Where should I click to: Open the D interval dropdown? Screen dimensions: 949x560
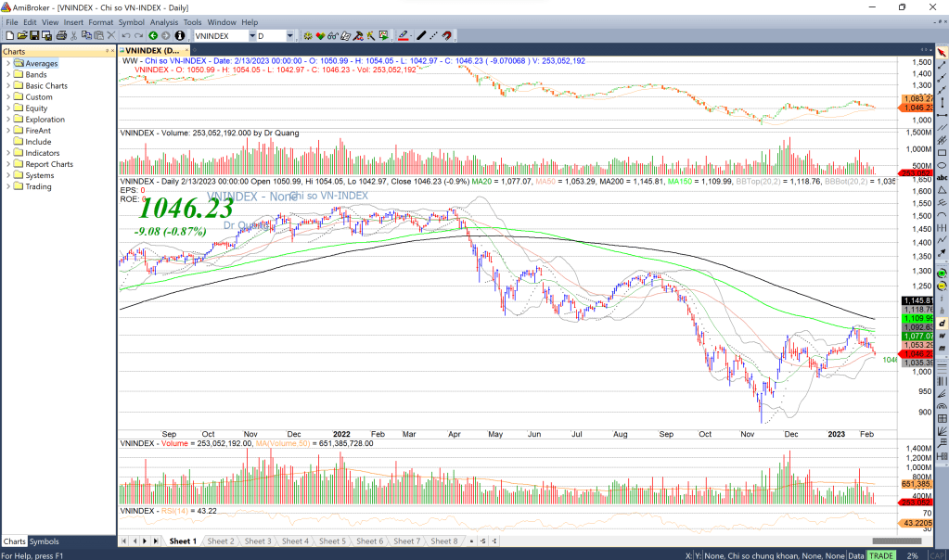[x=289, y=35]
